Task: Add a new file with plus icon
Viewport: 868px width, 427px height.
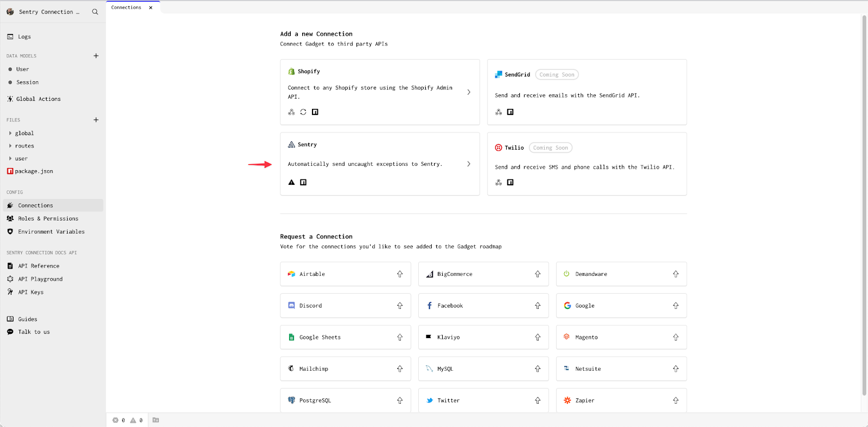Action: click(96, 120)
